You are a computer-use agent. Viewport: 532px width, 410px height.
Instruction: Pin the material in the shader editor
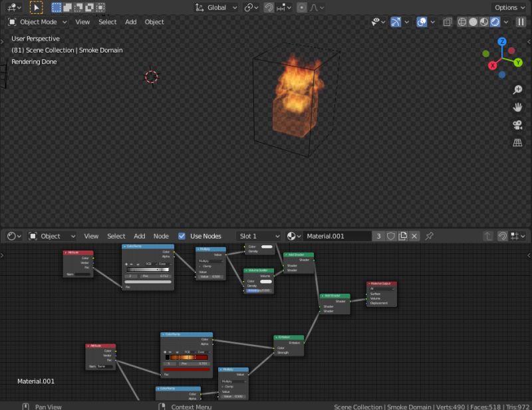[429, 236]
